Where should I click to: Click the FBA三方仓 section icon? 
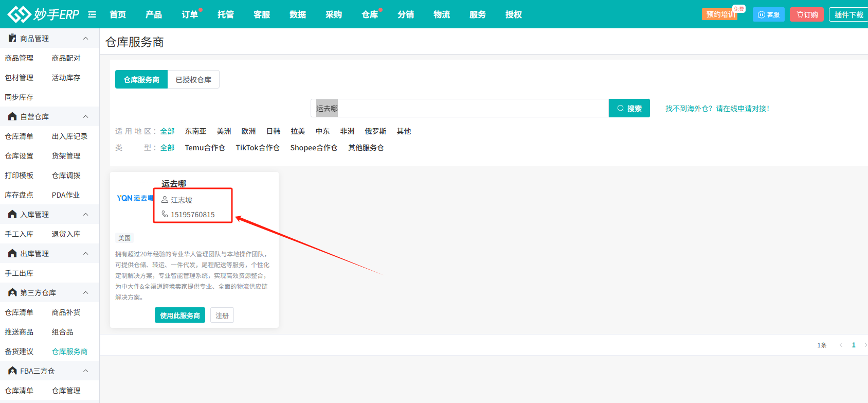click(x=12, y=371)
